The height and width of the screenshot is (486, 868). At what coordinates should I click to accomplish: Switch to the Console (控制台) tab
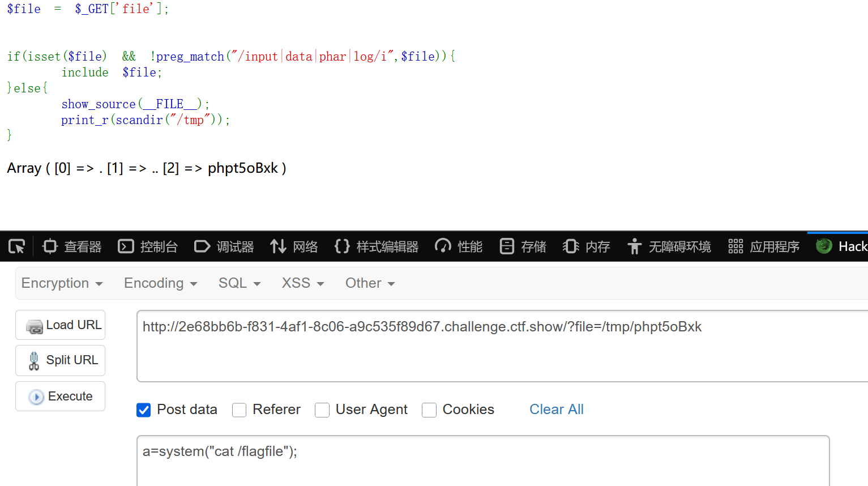pyautogui.click(x=148, y=246)
